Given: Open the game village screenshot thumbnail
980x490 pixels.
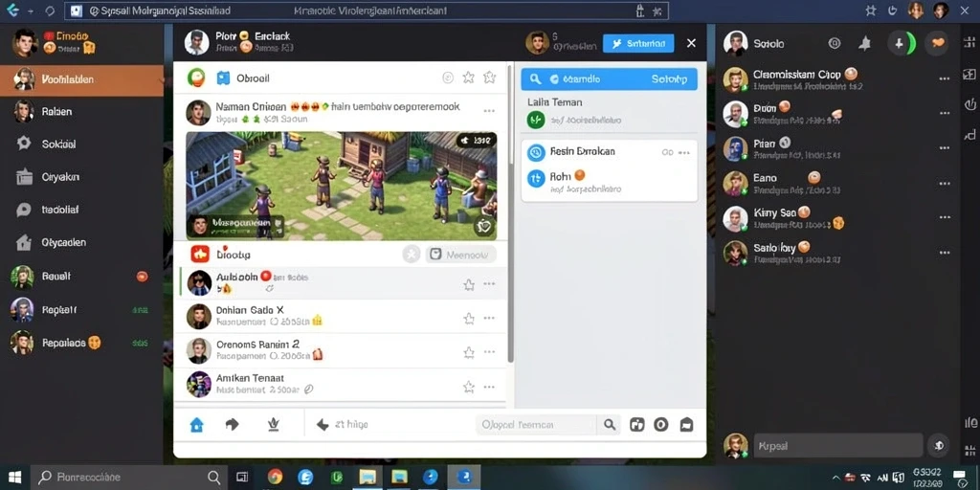Looking at the screenshot, I should click(x=342, y=186).
